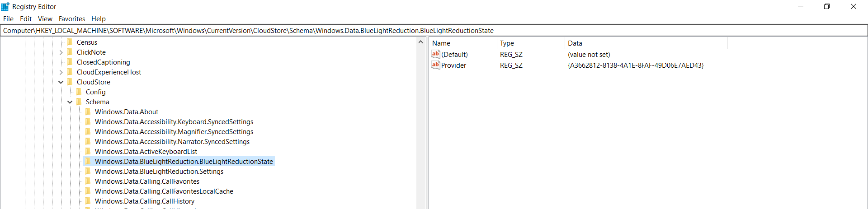Click the Calling.CallHistory folder icon
Image resolution: width=868 pixels, height=209 pixels.
pos(88,201)
